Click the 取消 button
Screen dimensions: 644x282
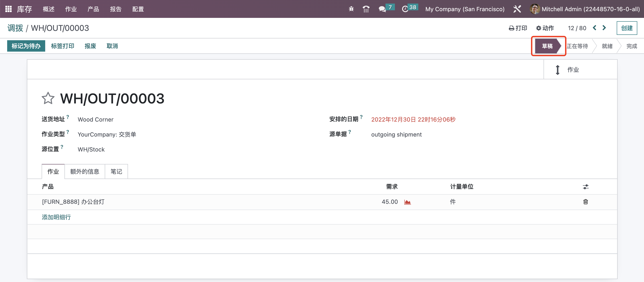pos(112,46)
